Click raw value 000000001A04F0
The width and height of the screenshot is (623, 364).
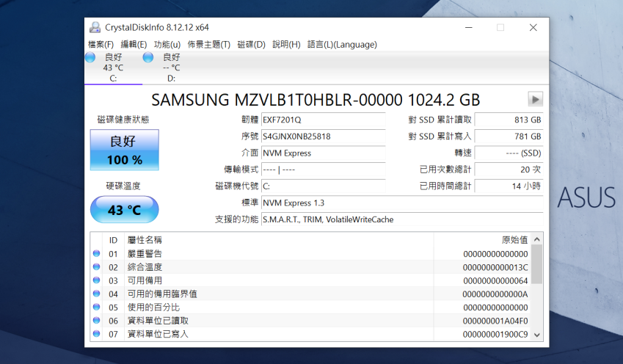495,321
